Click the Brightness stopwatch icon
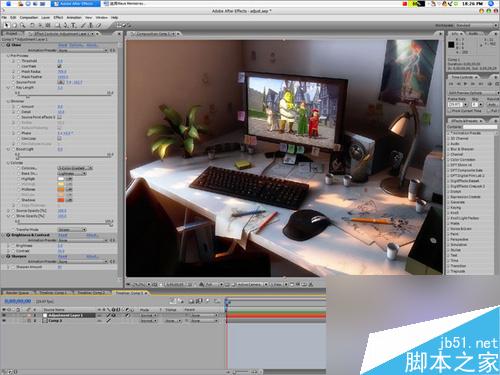The width and height of the screenshot is (500, 375). click(14, 246)
